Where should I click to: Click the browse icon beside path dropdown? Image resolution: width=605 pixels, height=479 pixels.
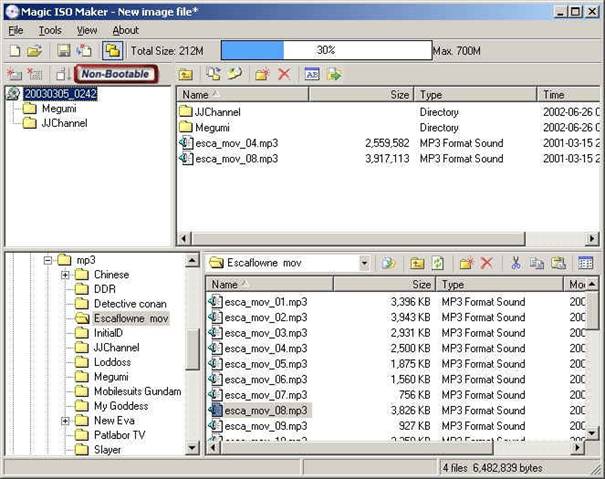click(389, 264)
